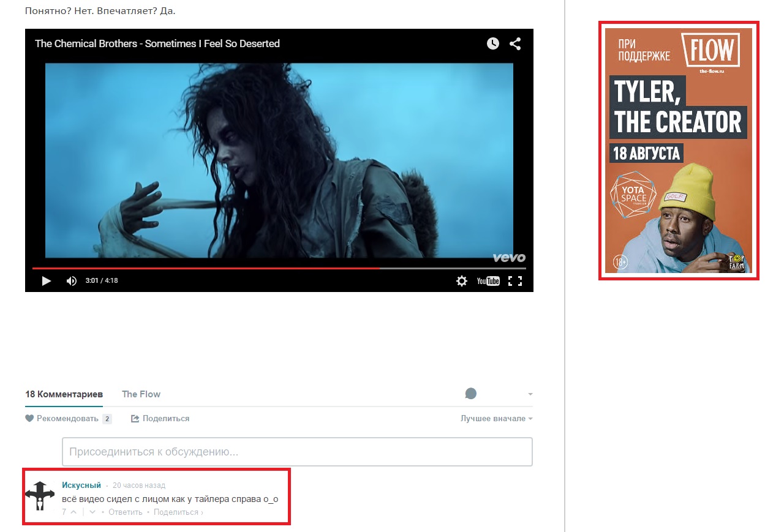Click the video share icon

point(516,43)
